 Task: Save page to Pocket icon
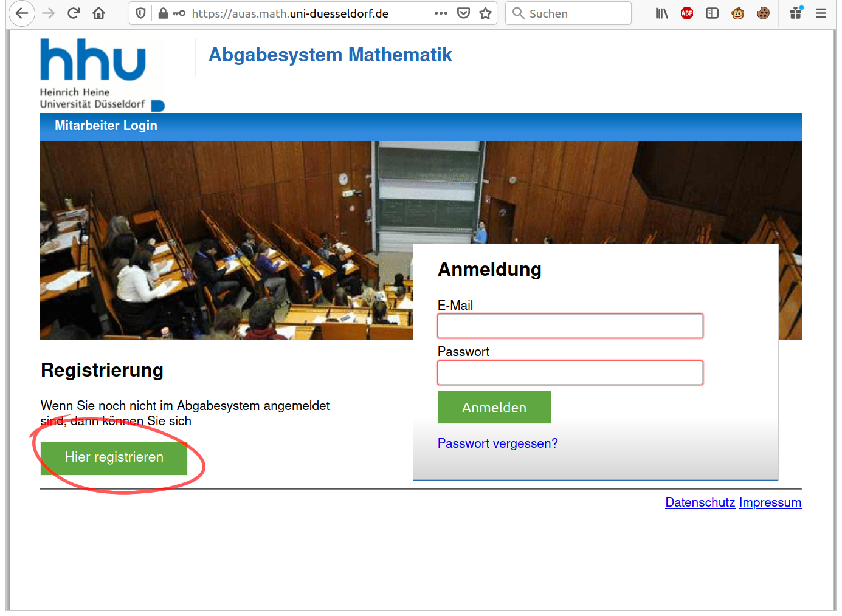click(463, 13)
